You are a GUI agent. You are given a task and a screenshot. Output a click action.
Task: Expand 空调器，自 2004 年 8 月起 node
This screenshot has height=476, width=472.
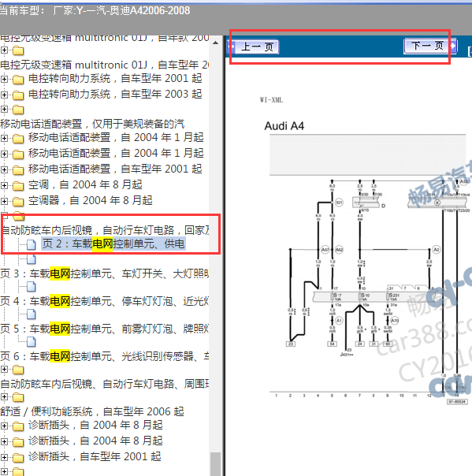pyautogui.click(x=4, y=201)
